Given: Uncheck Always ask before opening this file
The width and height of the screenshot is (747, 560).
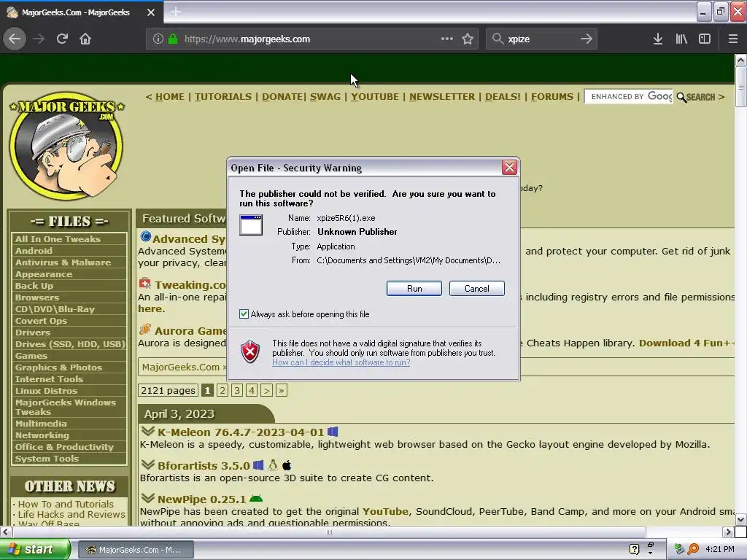Looking at the screenshot, I should click(244, 314).
